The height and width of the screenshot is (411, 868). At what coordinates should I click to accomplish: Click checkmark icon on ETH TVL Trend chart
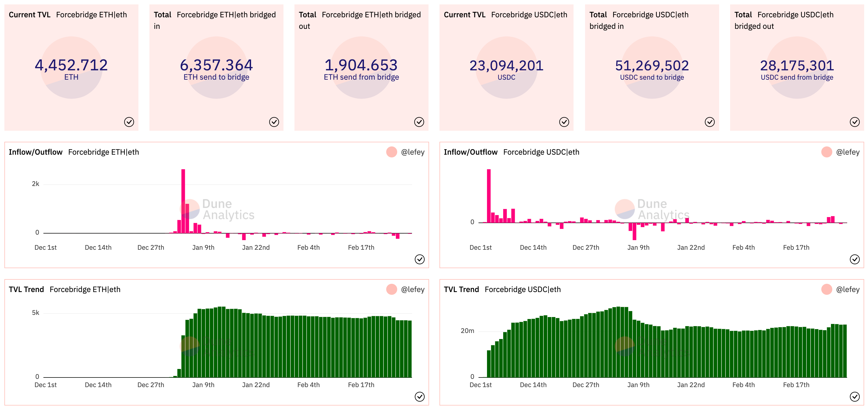(x=419, y=397)
